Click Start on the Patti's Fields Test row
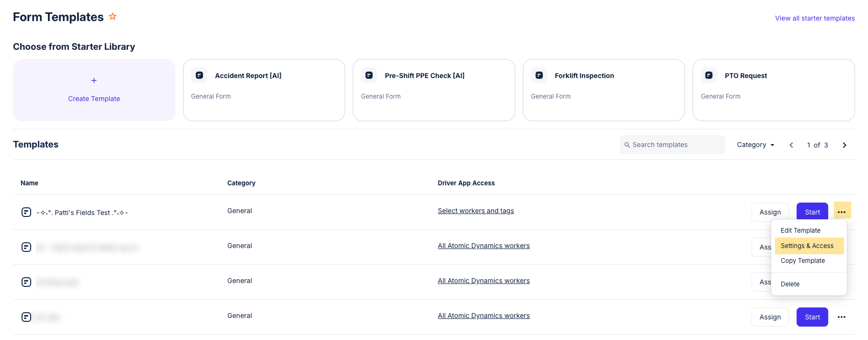Viewport: 868px width, 340px height. [812, 212]
